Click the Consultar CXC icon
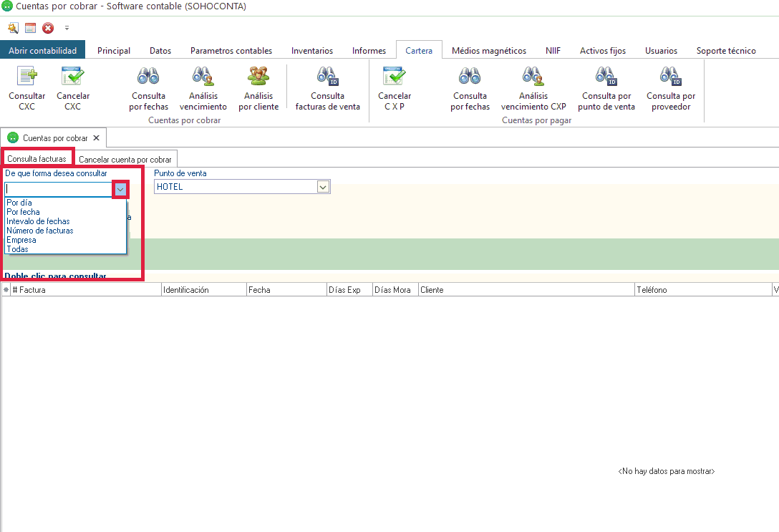The width and height of the screenshot is (779, 532). point(26,77)
